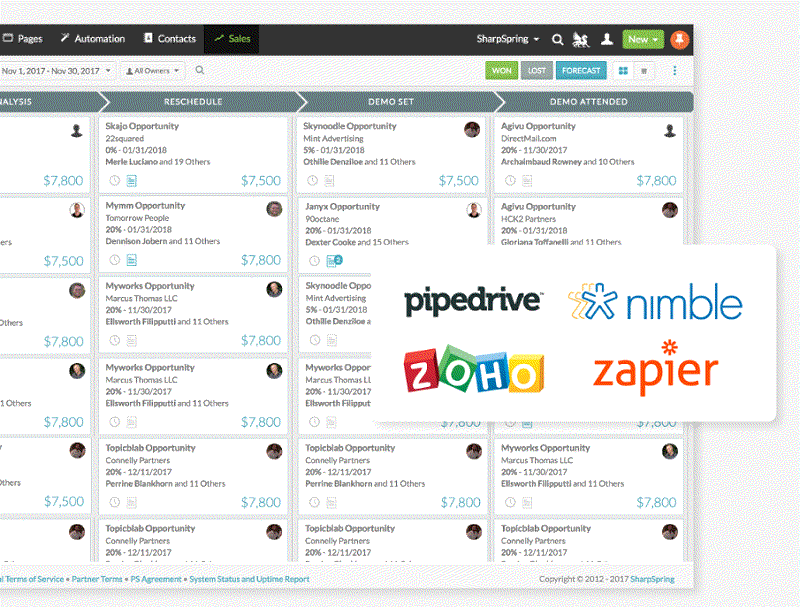Click notes icon with badge on Janyx Opportunity
This screenshot has height=607, width=800.
[x=333, y=261]
